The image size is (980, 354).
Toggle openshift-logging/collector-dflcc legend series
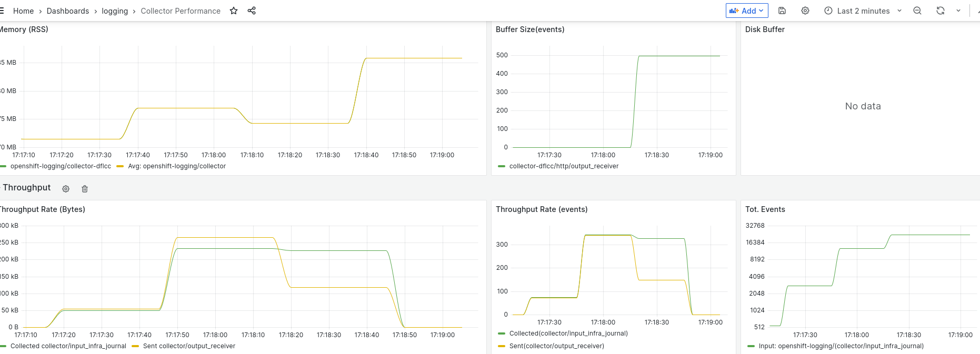(61, 166)
